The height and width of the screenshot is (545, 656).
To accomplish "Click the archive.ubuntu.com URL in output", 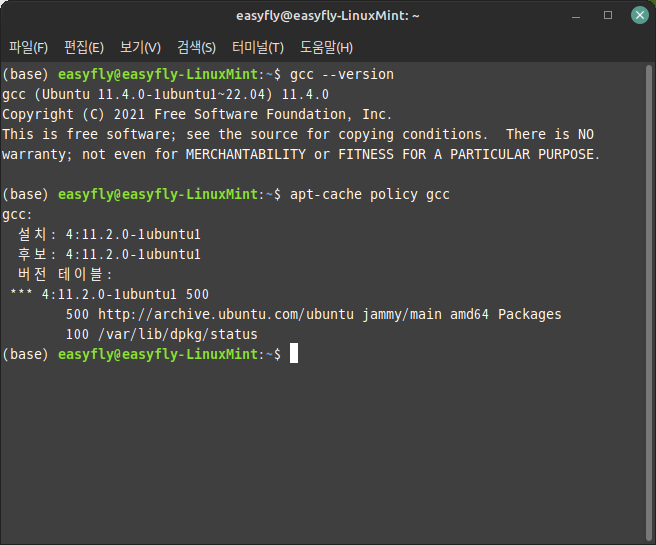I will point(226,314).
